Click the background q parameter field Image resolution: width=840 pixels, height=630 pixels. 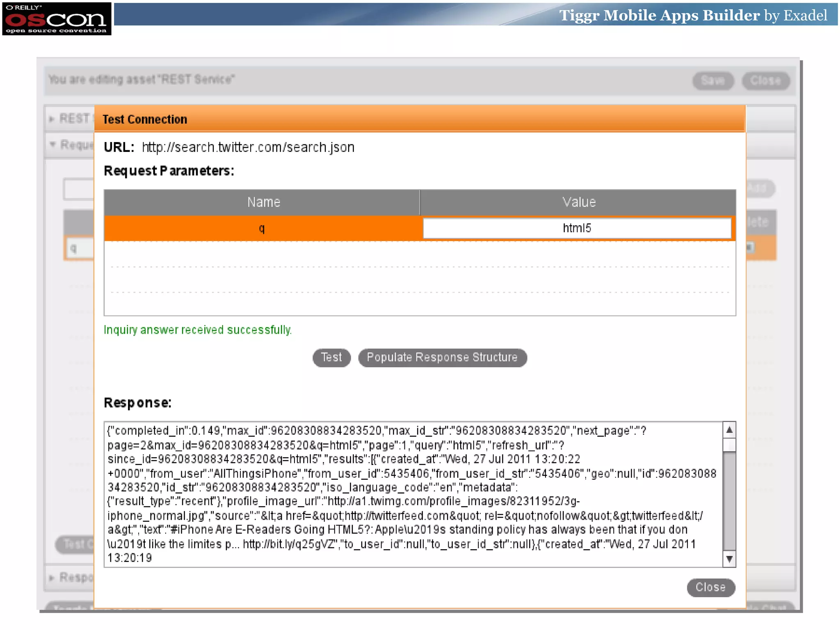80,248
